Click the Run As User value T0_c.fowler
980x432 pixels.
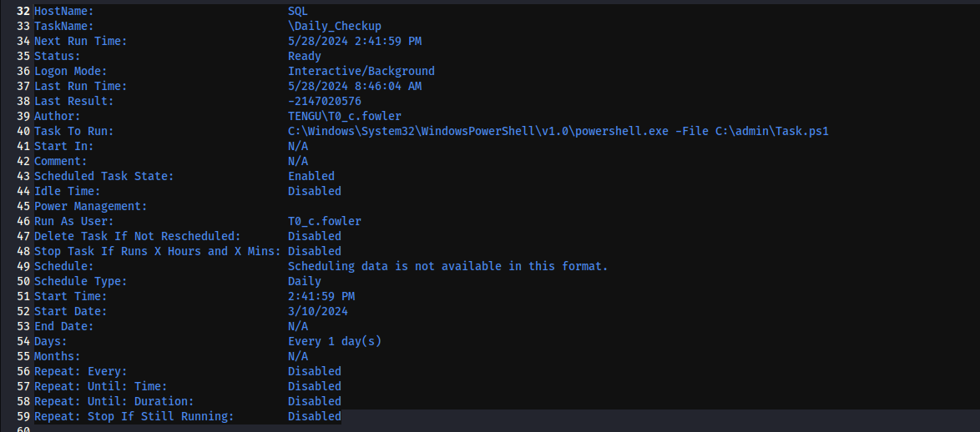324,221
